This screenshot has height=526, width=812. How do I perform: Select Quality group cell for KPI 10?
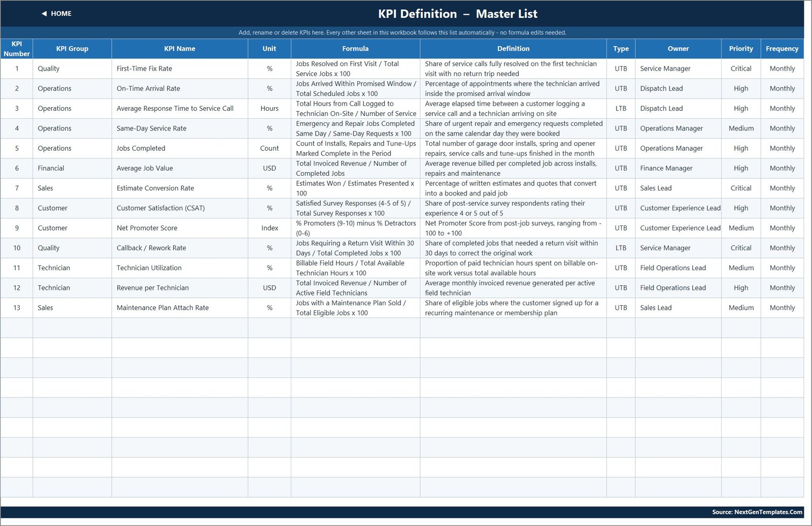tap(72, 248)
